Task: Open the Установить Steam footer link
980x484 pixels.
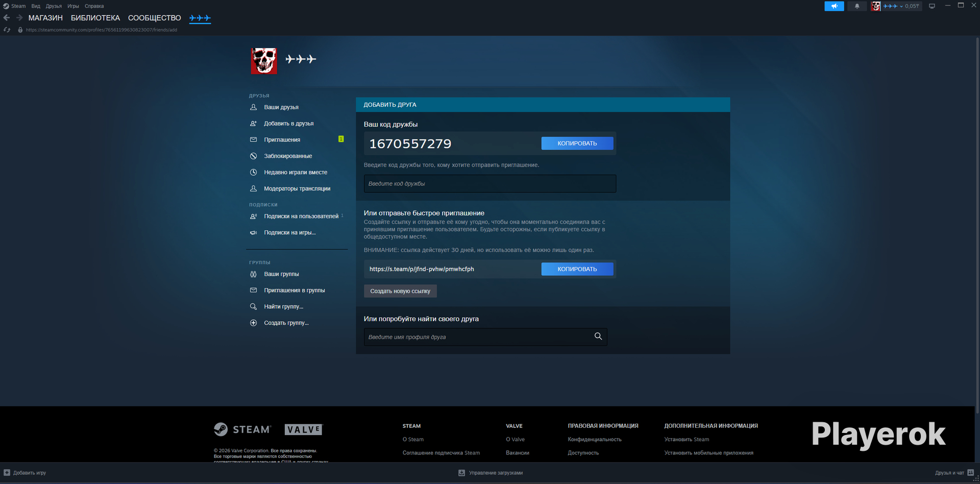Action: tap(687, 440)
